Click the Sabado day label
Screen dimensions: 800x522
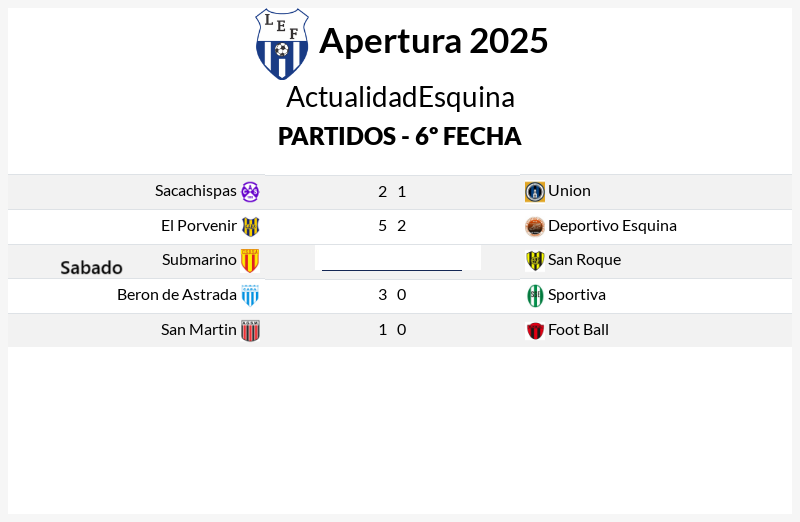(91, 268)
